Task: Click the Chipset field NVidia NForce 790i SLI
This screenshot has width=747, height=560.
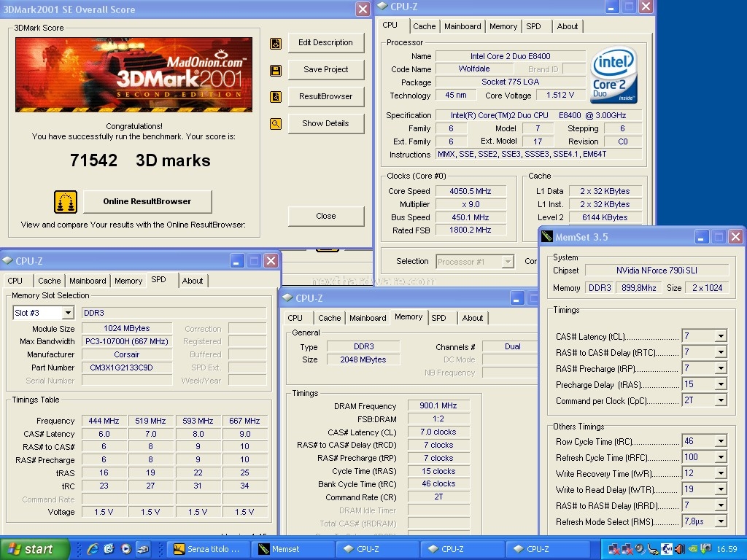Action: coord(657,271)
